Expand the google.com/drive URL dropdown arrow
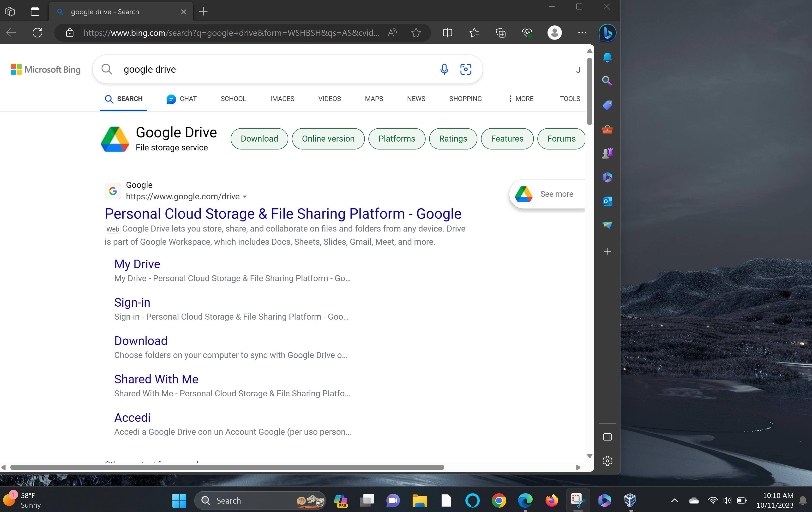The width and height of the screenshot is (812, 512). (245, 196)
